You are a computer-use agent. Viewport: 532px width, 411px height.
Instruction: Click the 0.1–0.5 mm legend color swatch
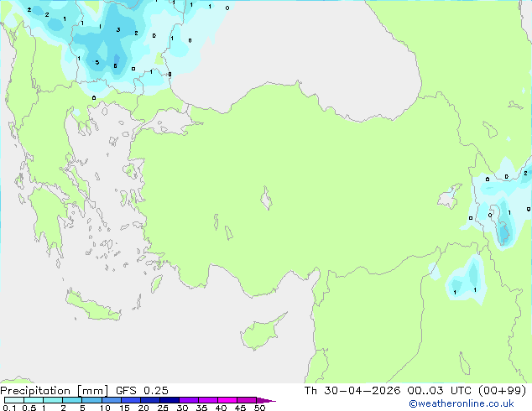tap(14, 400)
